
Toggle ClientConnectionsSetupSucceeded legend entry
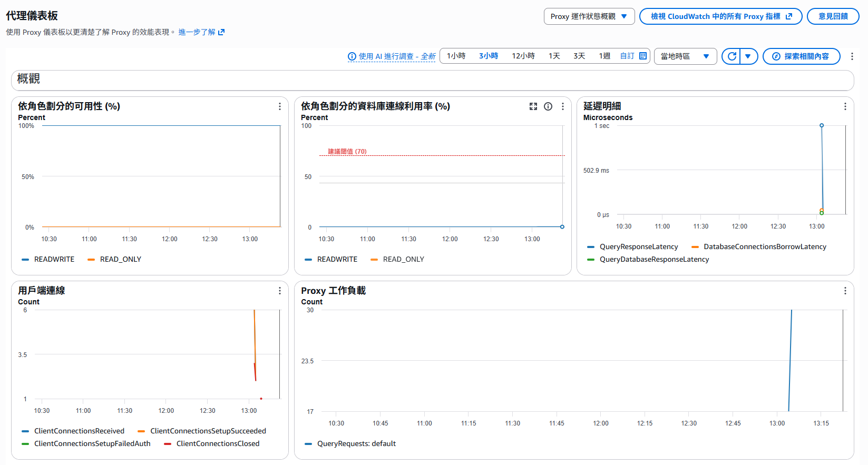pyautogui.click(x=202, y=431)
